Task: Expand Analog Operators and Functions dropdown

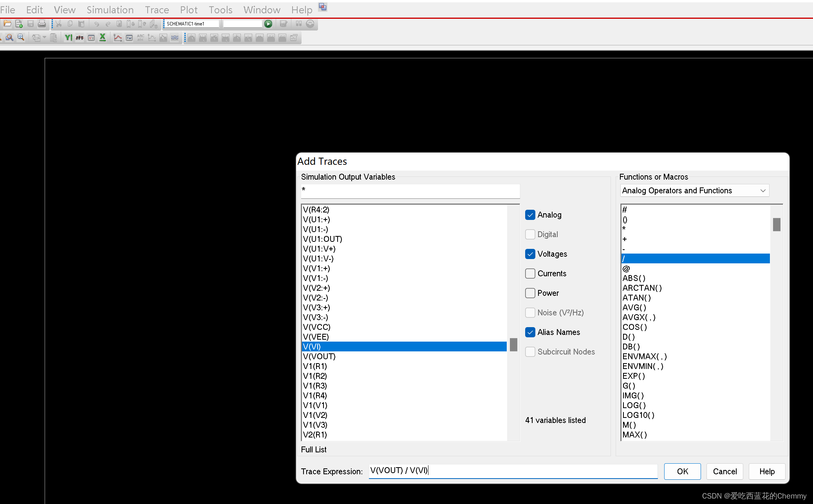Action: click(762, 191)
